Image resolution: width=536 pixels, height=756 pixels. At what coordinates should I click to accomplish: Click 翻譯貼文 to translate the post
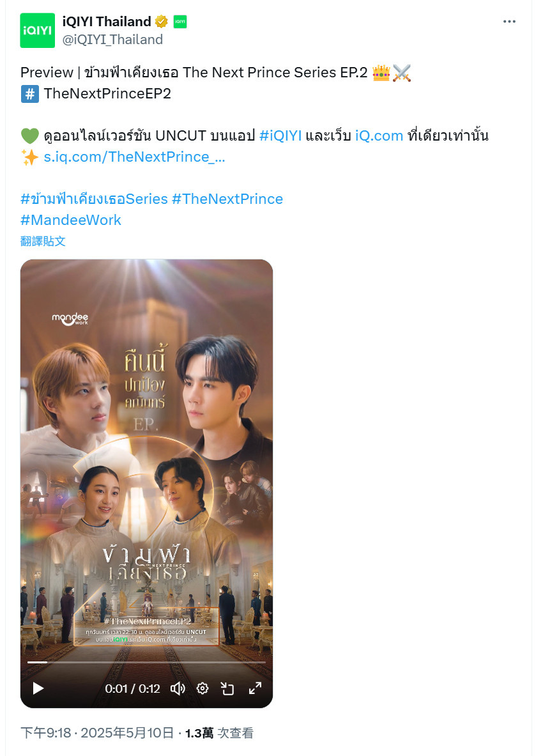click(43, 241)
